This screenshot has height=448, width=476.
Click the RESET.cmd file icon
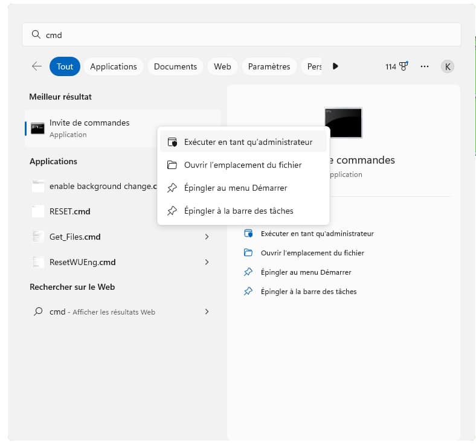click(39, 211)
